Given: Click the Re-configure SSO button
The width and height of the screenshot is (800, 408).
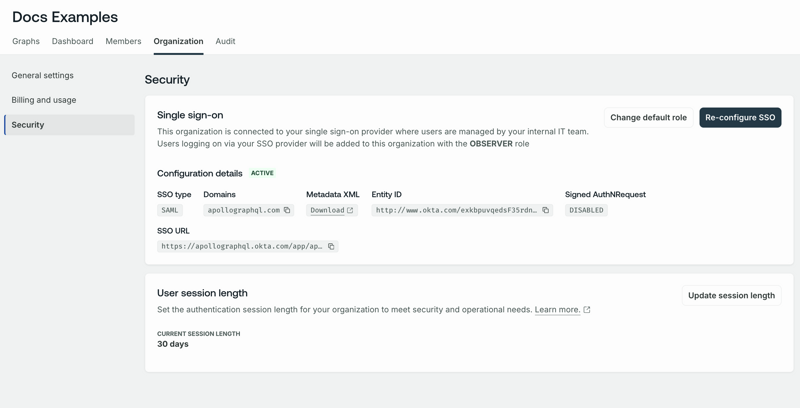Looking at the screenshot, I should (740, 117).
